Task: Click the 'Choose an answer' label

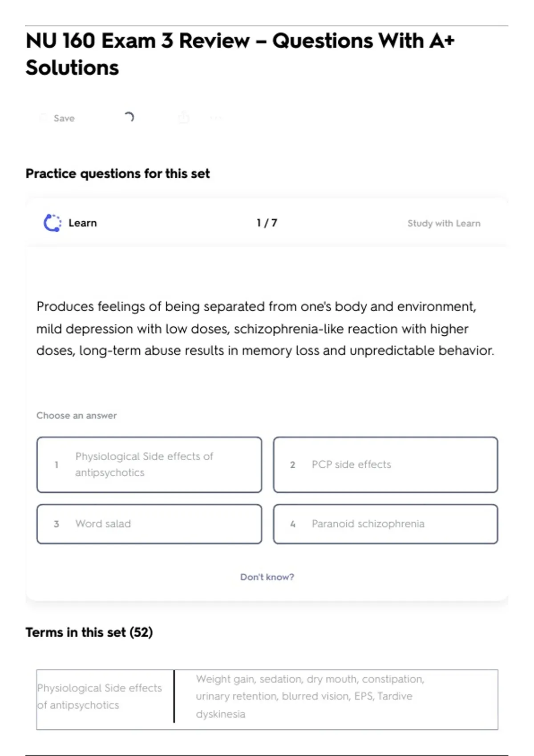Action: point(77,416)
